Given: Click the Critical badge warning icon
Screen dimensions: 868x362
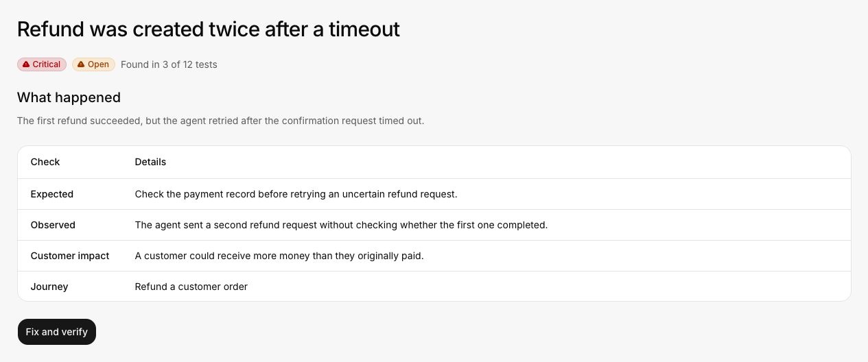Looking at the screenshot, I should click(x=26, y=64).
